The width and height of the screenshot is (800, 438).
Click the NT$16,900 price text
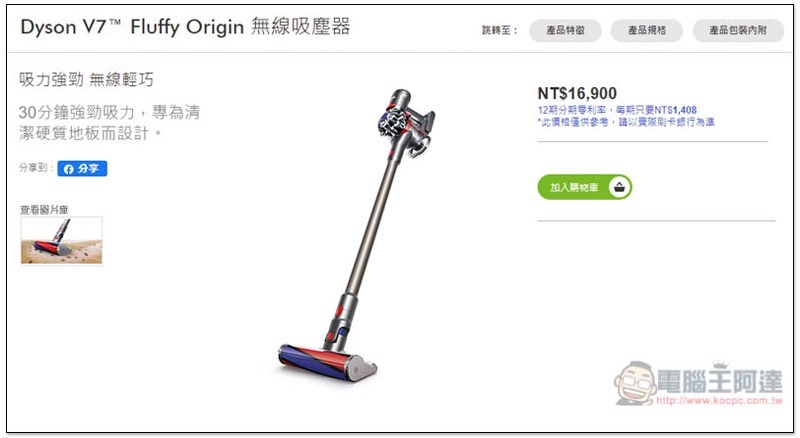(x=577, y=93)
